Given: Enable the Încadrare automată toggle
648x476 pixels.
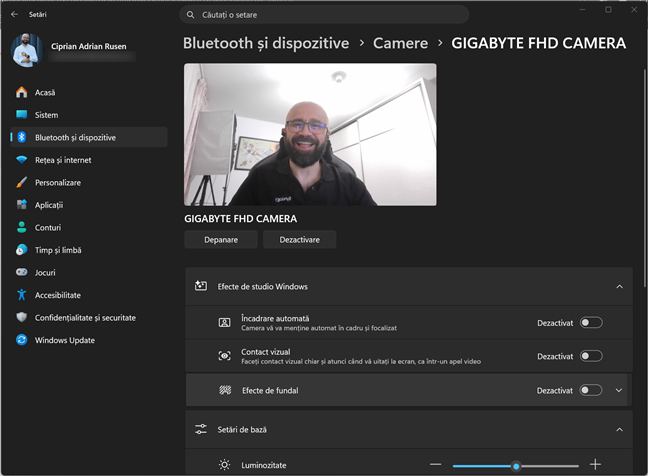Looking at the screenshot, I should pos(591,322).
